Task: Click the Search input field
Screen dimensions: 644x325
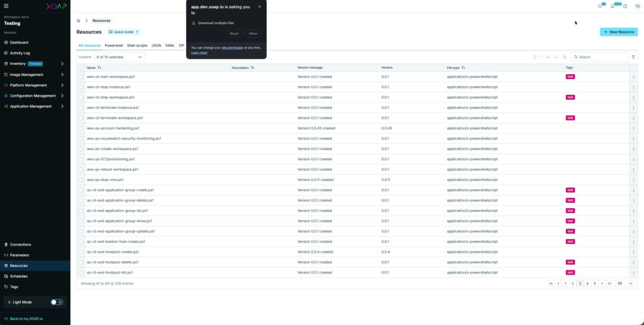Action: 601,57
